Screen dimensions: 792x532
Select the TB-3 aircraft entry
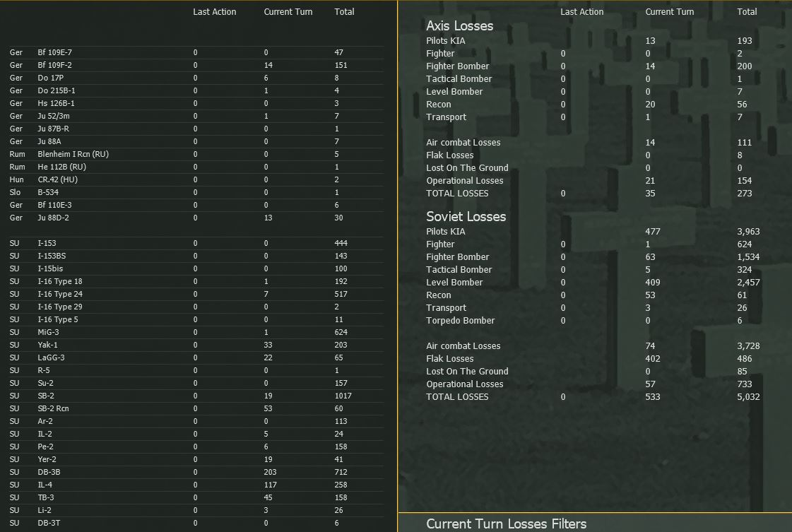47,497
